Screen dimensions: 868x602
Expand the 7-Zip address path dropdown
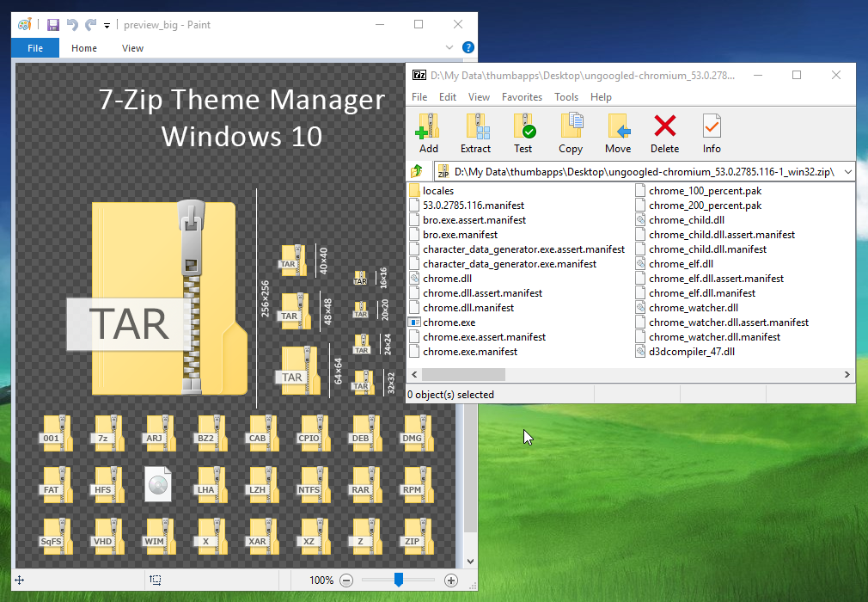(x=847, y=172)
